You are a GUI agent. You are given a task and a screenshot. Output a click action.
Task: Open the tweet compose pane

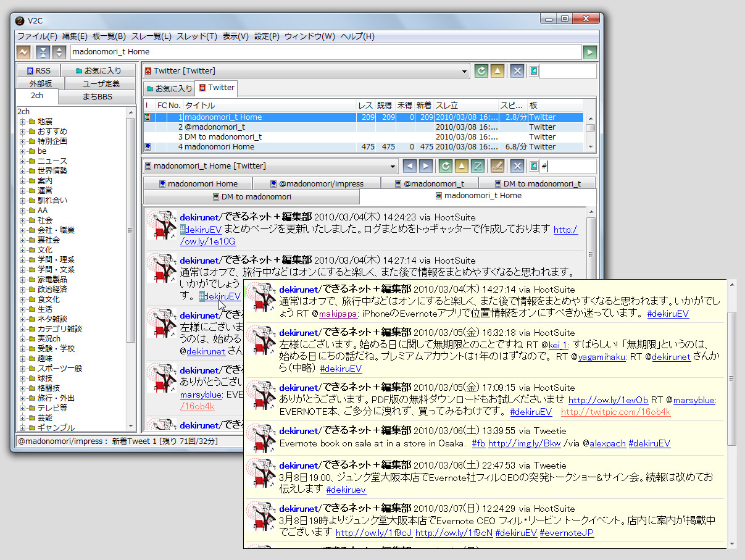[x=497, y=165]
